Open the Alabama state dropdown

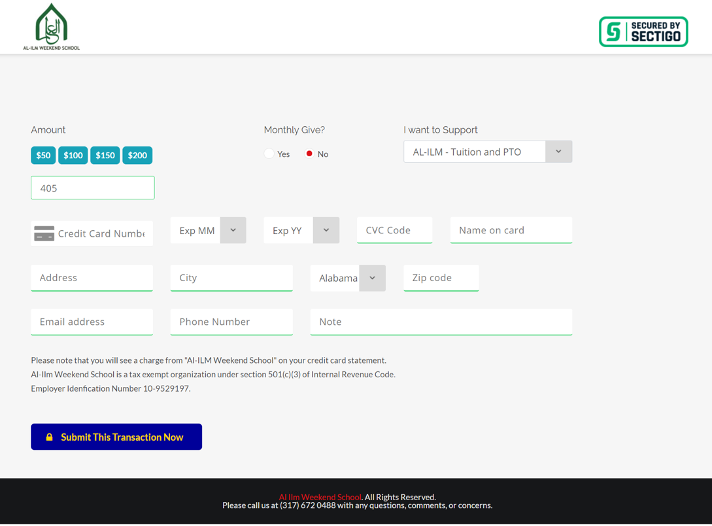(348, 278)
